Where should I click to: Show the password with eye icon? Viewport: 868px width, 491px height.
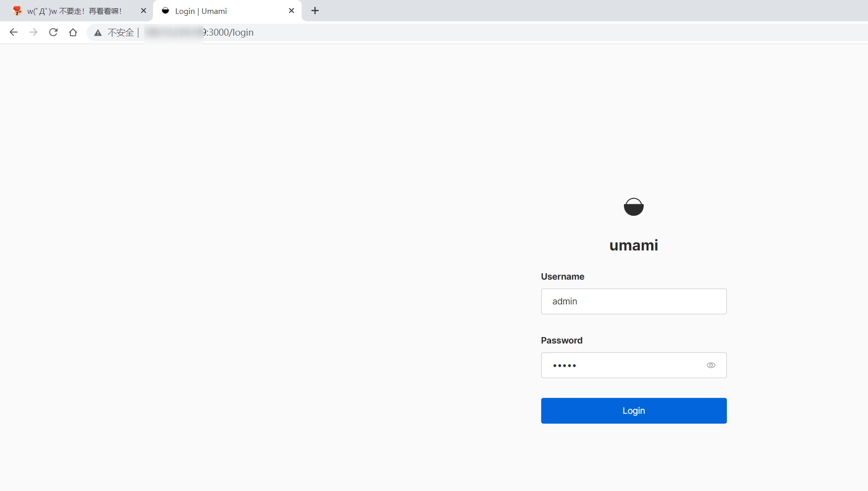(711, 365)
